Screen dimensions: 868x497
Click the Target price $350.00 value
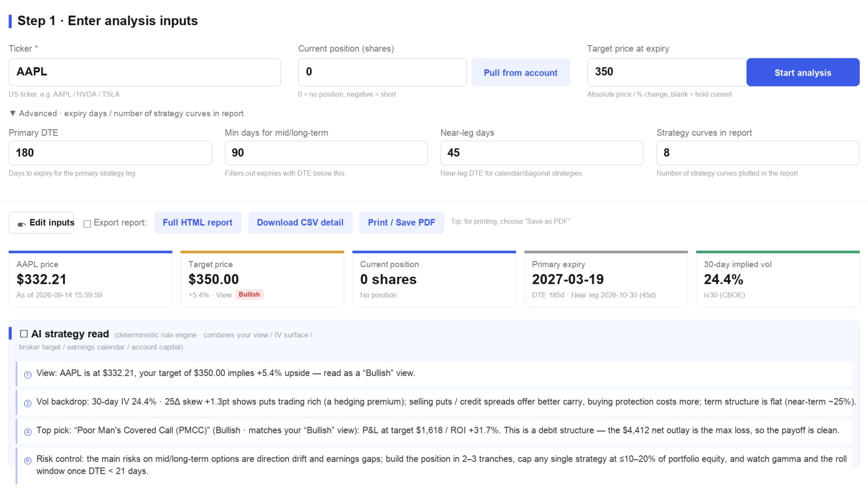(x=214, y=280)
